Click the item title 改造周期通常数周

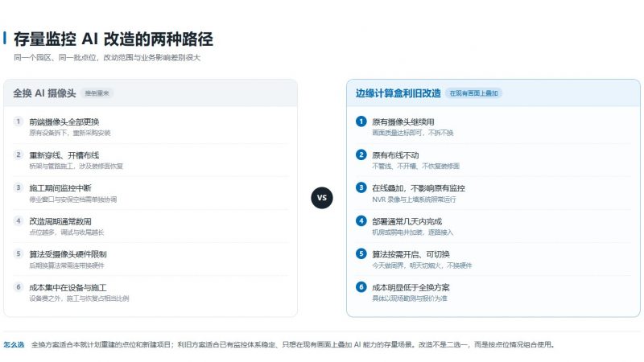tap(60, 222)
